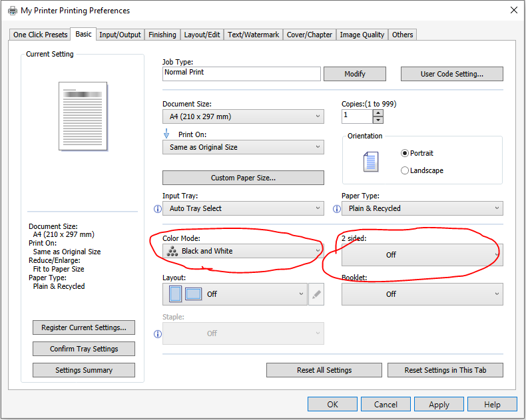
Task: Open the Booklet dropdown
Action: 422,294
